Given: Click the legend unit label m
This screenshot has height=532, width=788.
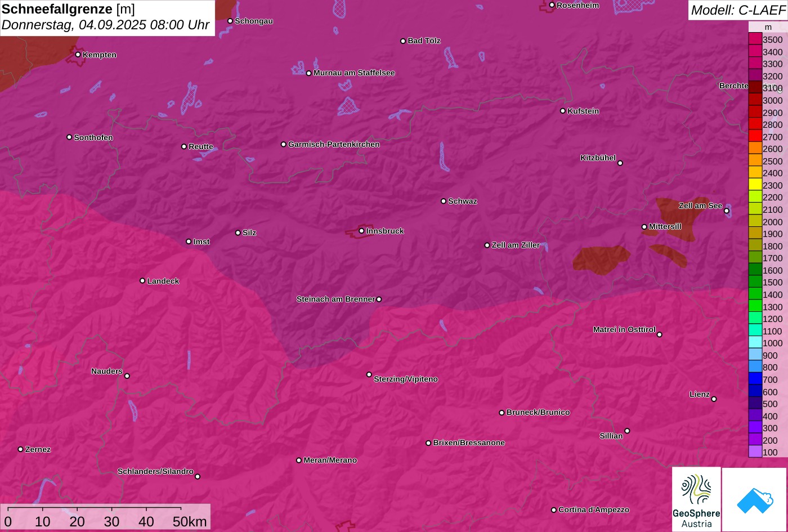Looking at the screenshot, I should [x=768, y=27].
